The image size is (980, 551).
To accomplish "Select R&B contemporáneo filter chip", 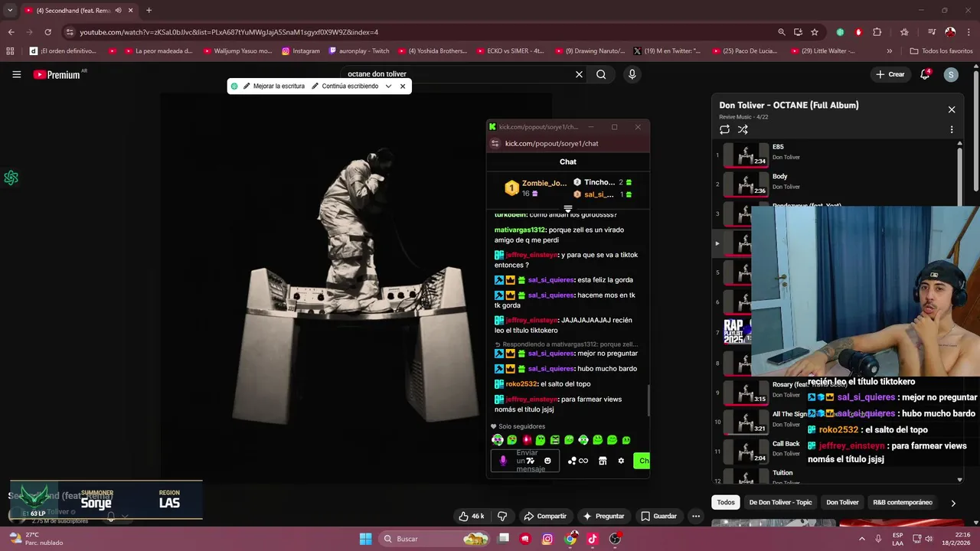I will (903, 502).
